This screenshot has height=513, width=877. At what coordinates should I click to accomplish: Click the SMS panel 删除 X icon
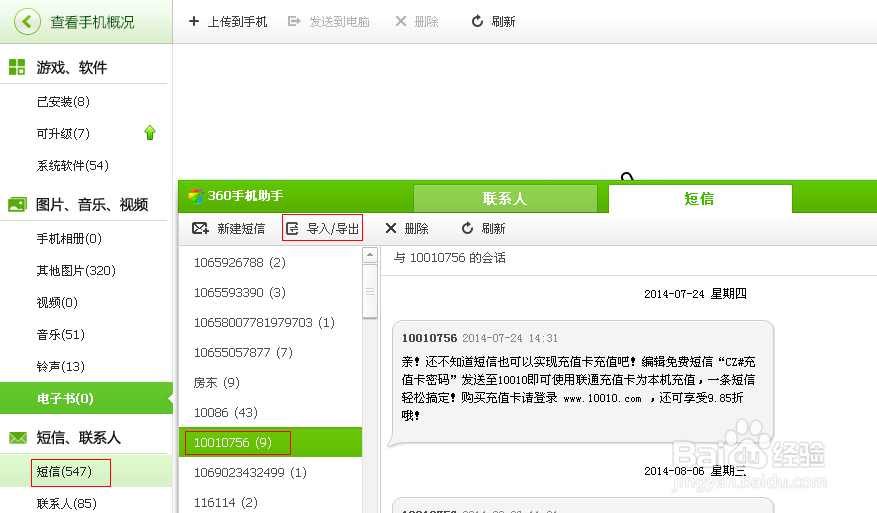point(390,228)
